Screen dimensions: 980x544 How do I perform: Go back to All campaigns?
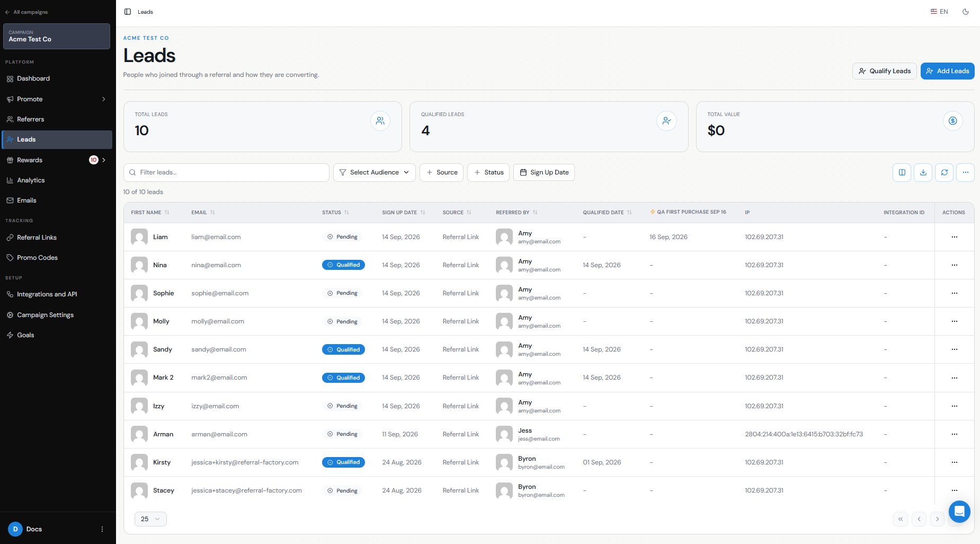(x=26, y=12)
